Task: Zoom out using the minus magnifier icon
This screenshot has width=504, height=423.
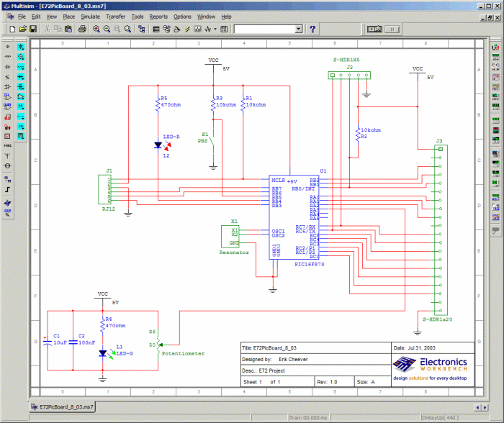Action: pos(106,29)
